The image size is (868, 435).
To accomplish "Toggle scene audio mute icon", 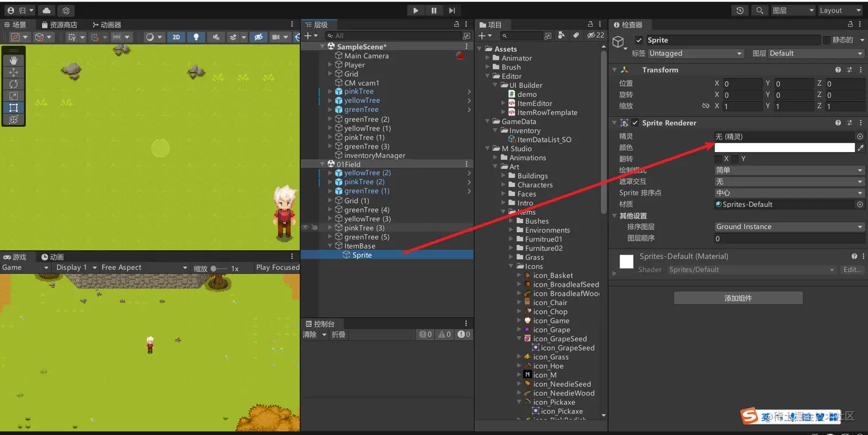I will tap(215, 37).
